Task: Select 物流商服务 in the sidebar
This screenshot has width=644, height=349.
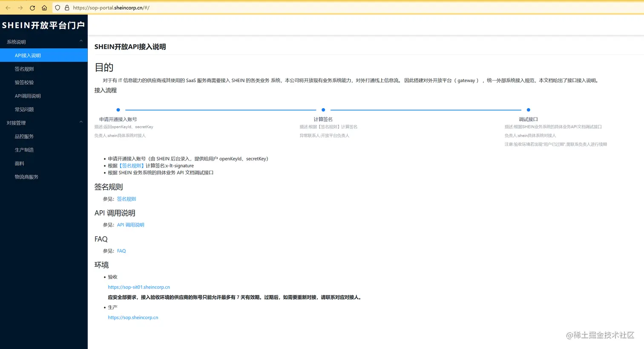Action: coord(27,177)
